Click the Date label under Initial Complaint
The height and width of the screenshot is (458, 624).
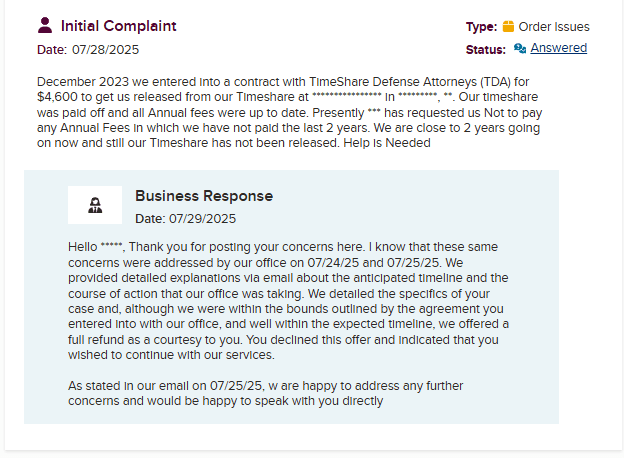coord(51,49)
